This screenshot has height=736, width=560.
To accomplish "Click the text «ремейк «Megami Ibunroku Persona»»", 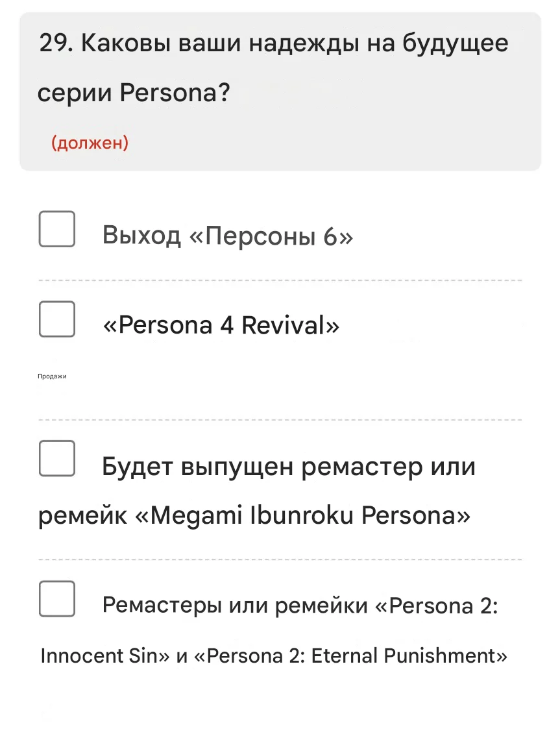I will 254,516.
